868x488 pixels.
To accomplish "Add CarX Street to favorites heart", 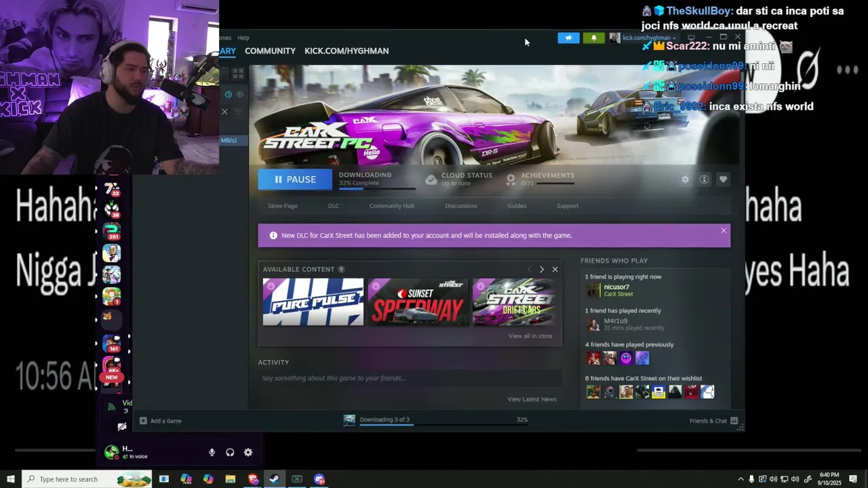I will [x=723, y=180].
